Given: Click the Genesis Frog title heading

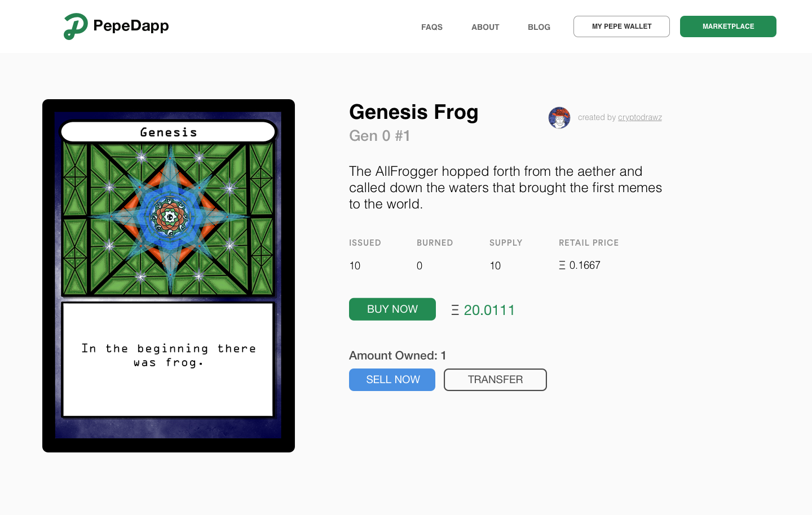Looking at the screenshot, I should click(414, 112).
